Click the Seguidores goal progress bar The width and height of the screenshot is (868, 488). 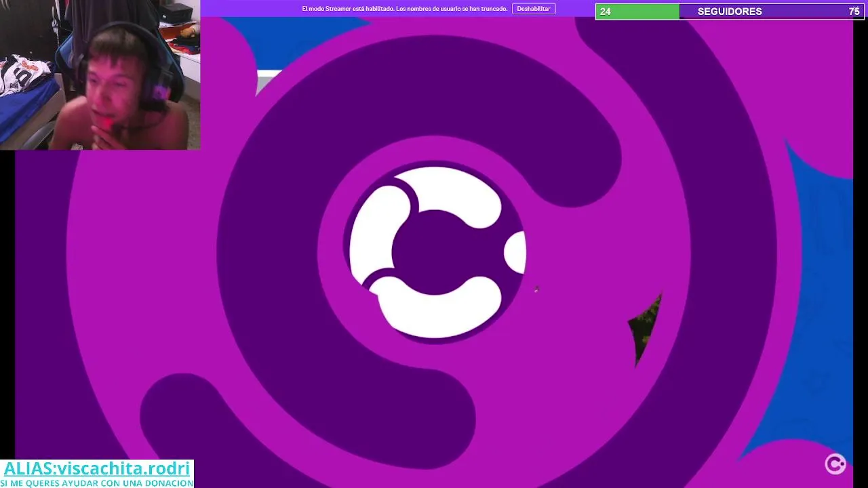(729, 12)
